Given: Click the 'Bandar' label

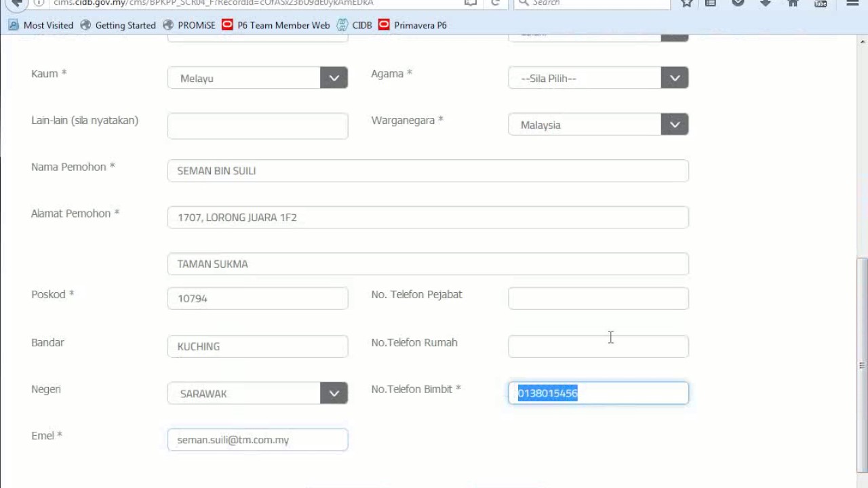Looking at the screenshot, I should click(x=47, y=342).
